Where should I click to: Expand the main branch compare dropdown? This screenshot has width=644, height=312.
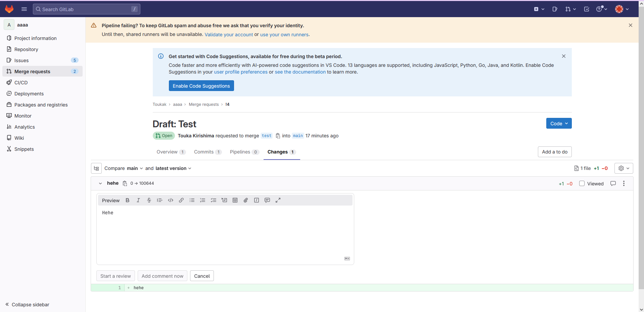click(x=135, y=169)
